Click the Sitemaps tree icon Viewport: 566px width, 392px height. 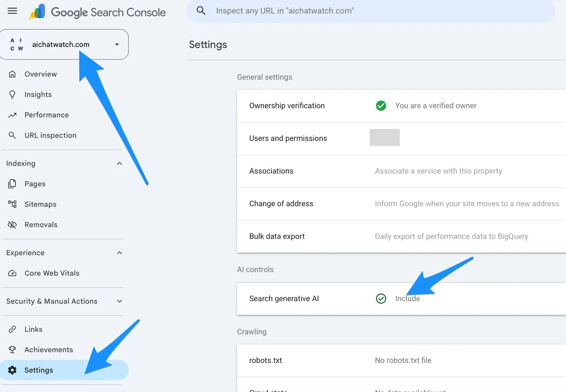pos(12,204)
